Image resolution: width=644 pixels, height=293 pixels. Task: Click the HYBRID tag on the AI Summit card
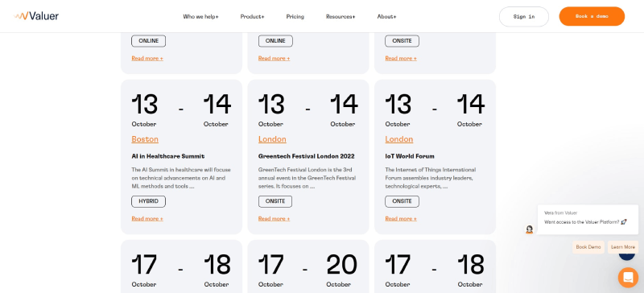(x=148, y=201)
